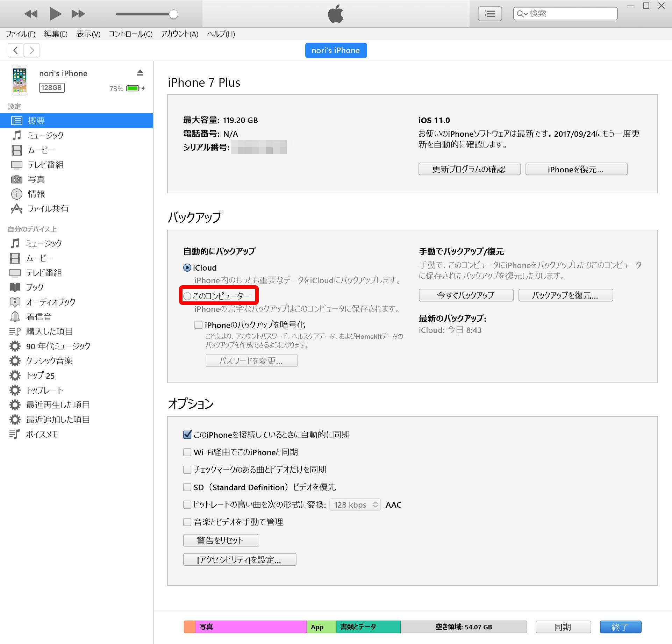Open the 128 kbps bitrate dropdown
The width and height of the screenshot is (672, 644).
[355, 505]
